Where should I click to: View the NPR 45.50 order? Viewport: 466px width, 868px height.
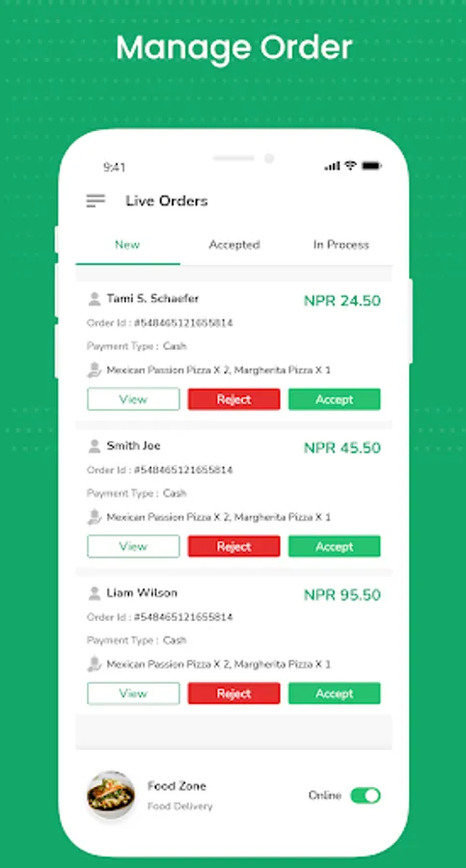tap(133, 547)
